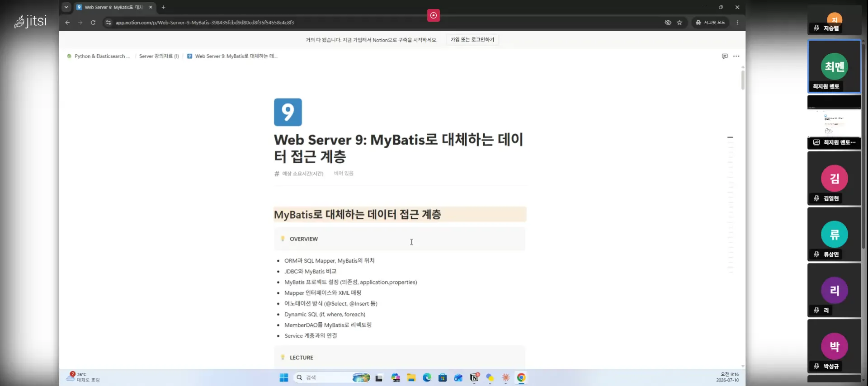This screenshot has width=868, height=386.
Task: Click the LECTURE callout block
Action: 400,357
